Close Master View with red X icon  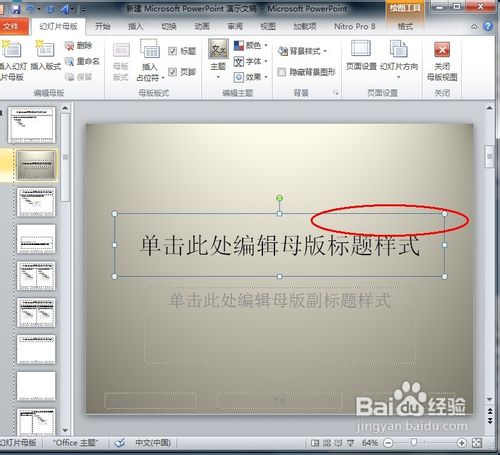click(442, 50)
